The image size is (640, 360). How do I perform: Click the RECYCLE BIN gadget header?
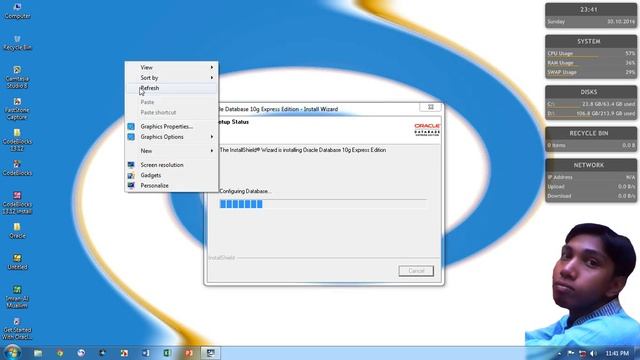click(590, 133)
